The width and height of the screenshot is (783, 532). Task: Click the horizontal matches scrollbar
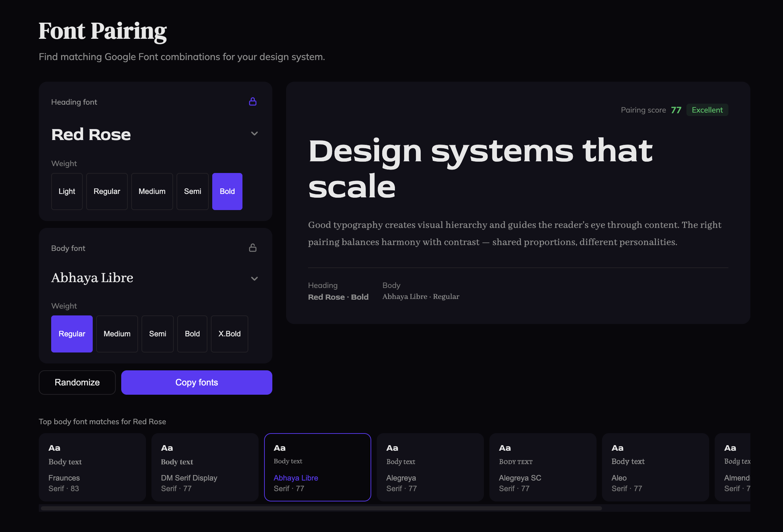coord(321,508)
